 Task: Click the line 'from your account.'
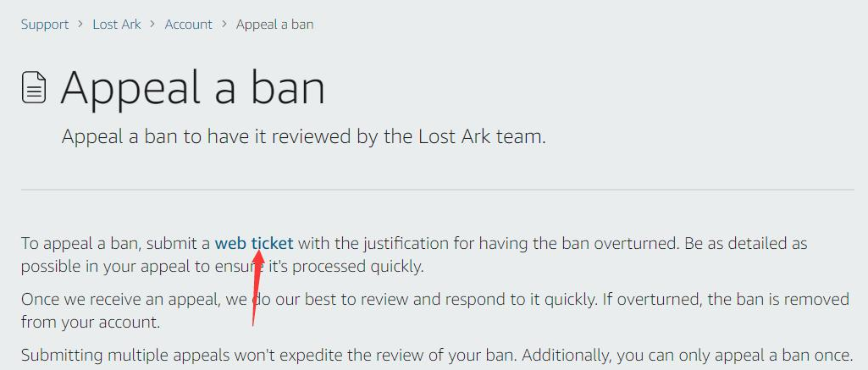(x=91, y=323)
